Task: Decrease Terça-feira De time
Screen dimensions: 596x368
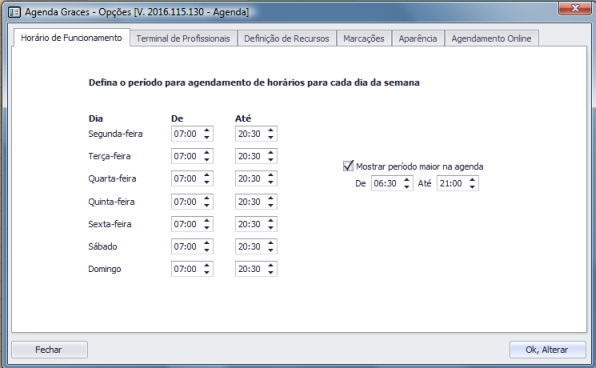Action: (206, 160)
